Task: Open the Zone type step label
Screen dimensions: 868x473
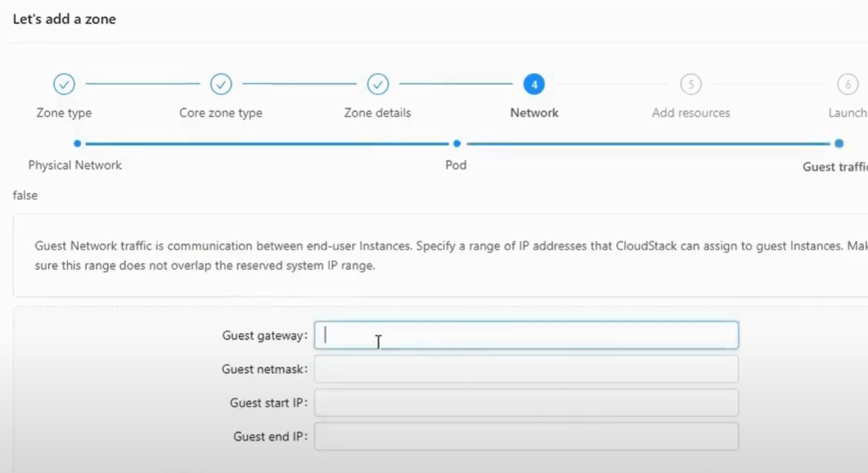Action: point(64,113)
